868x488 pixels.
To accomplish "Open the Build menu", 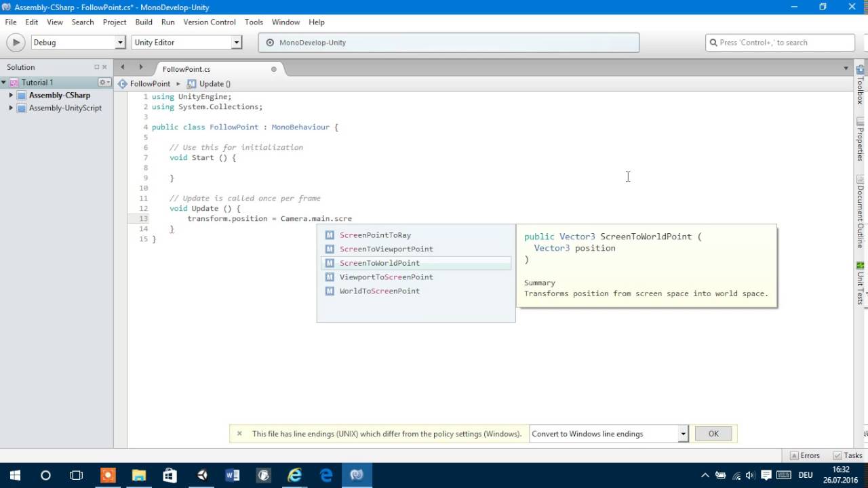I will pyautogui.click(x=144, y=22).
